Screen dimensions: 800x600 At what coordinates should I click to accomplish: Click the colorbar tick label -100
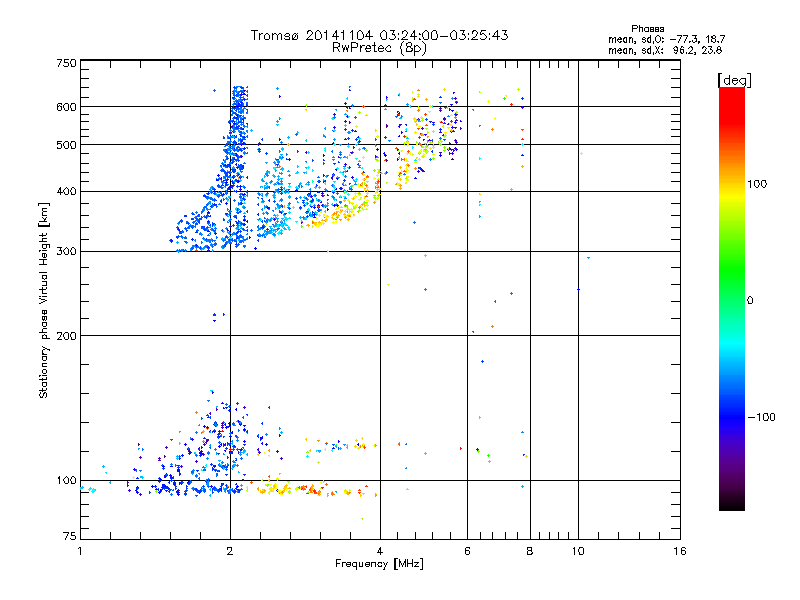pyautogui.click(x=761, y=417)
